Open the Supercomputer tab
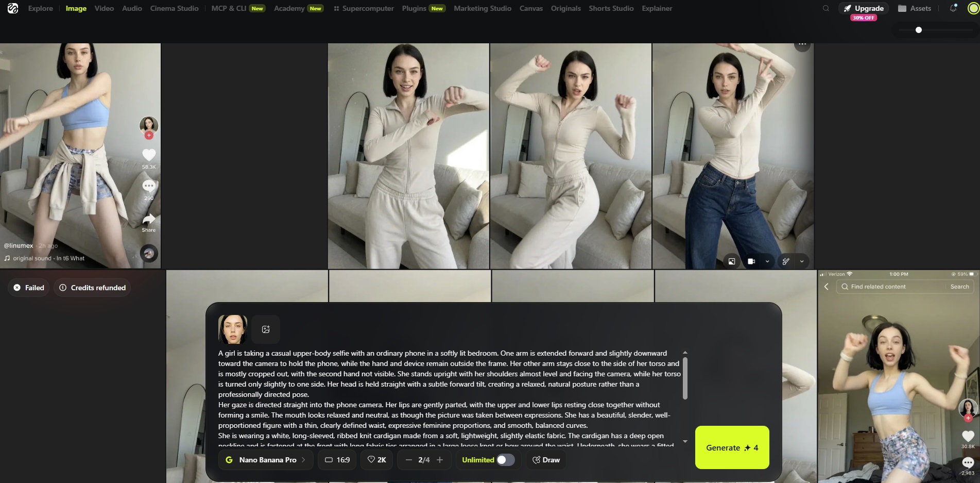The image size is (980, 483). (364, 8)
